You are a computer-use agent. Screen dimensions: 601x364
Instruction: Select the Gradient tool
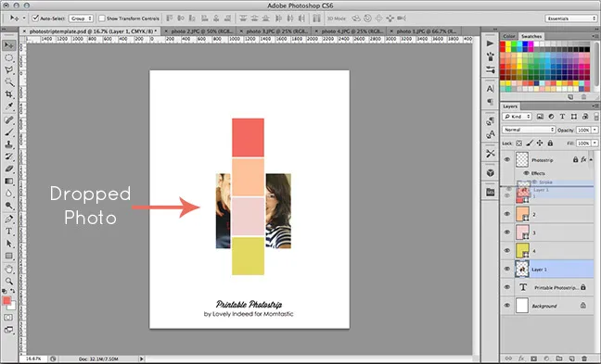(x=9, y=181)
